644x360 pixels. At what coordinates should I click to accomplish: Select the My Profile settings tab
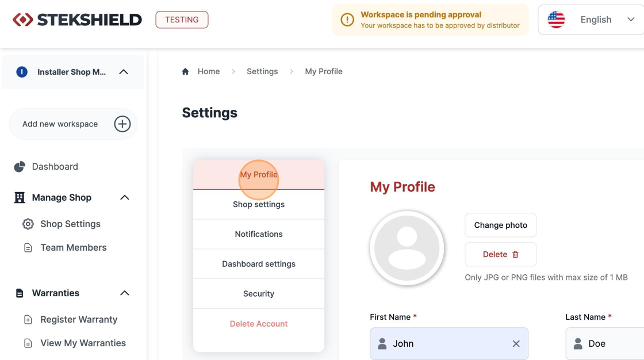[x=259, y=175]
